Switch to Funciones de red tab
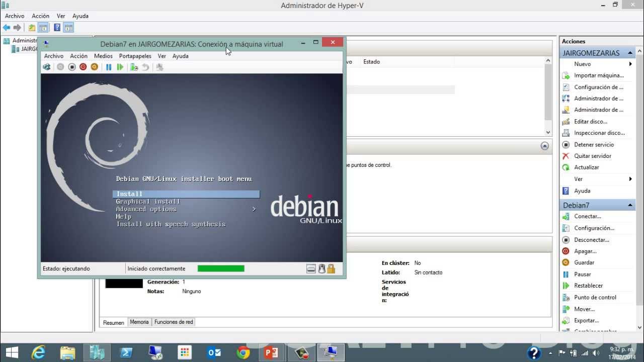 tap(174, 322)
